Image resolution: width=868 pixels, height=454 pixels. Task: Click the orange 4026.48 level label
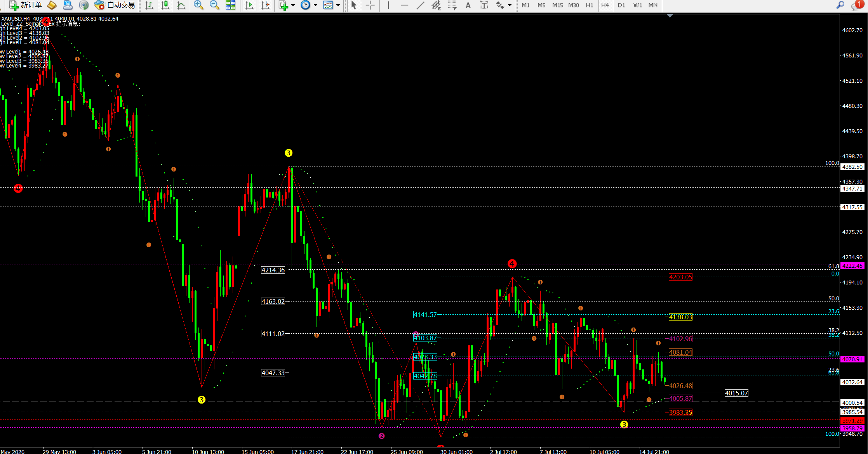[x=680, y=386]
